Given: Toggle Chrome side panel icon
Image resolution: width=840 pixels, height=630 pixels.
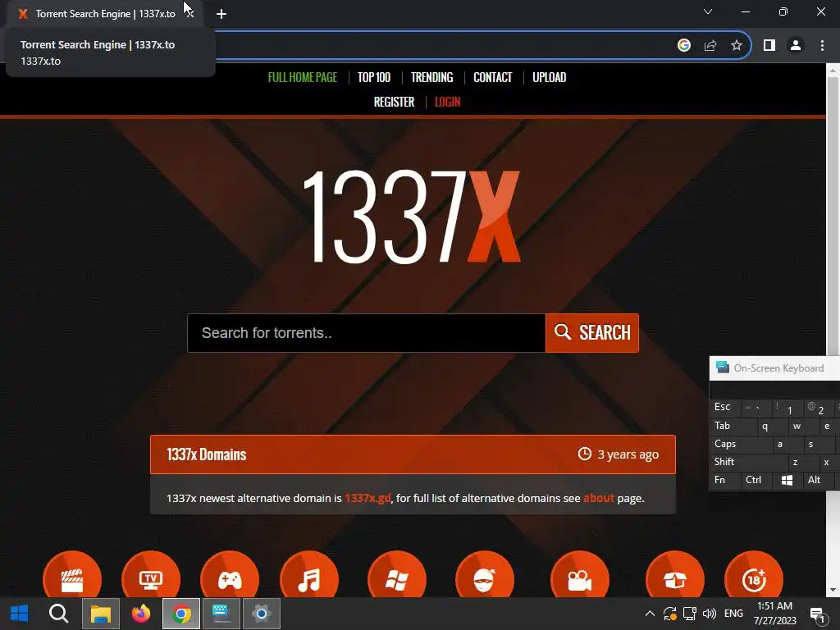Looking at the screenshot, I should (769, 46).
